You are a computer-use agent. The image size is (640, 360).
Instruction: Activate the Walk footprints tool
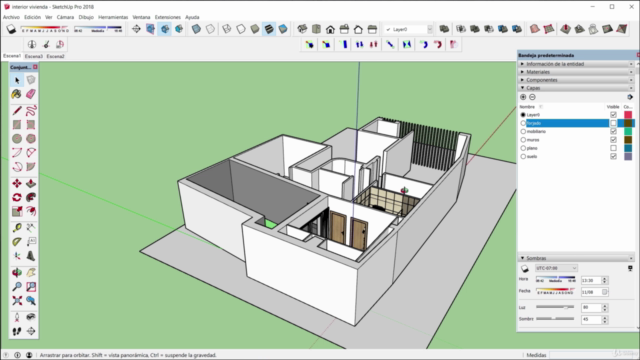pos(17,331)
